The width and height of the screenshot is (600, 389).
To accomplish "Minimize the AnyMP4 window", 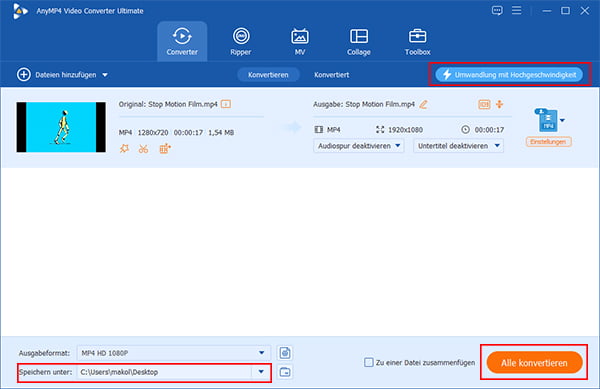I will (x=547, y=11).
